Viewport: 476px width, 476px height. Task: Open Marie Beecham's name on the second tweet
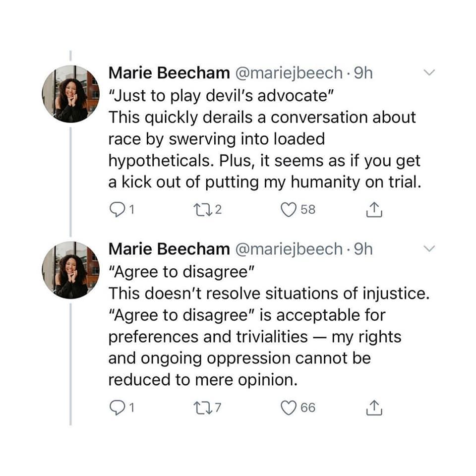point(169,248)
